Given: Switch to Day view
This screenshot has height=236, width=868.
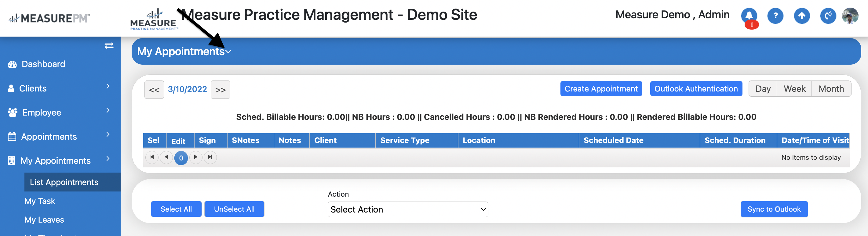Looking at the screenshot, I should click(763, 89).
